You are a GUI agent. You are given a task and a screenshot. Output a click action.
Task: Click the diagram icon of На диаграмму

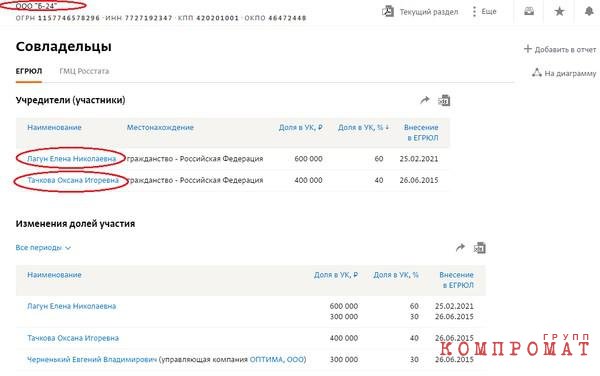pyautogui.click(x=537, y=73)
